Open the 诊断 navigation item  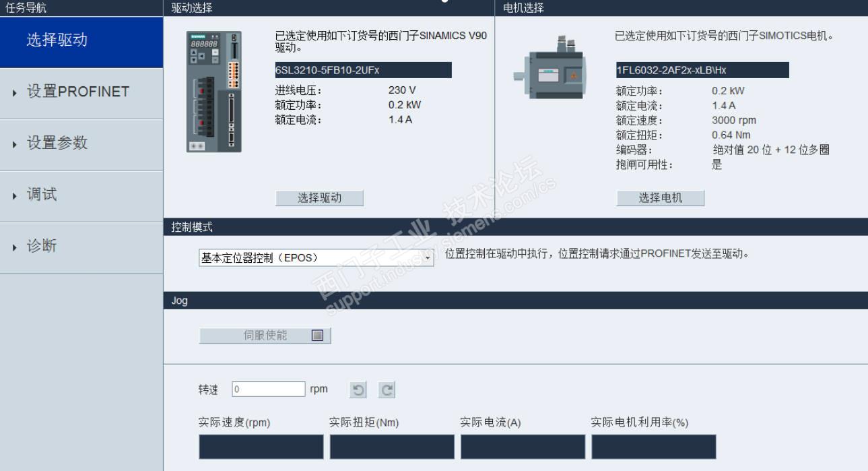(x=81, y=247)
